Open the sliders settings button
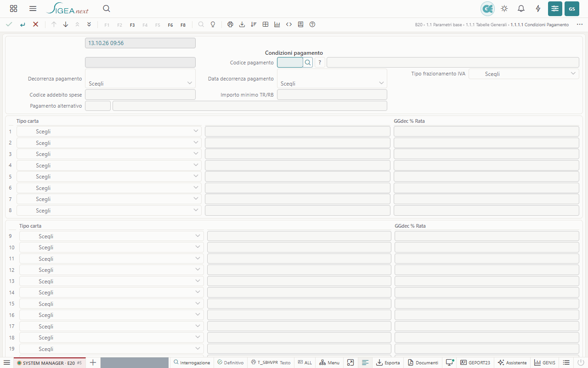 click(x=555, y=9)
